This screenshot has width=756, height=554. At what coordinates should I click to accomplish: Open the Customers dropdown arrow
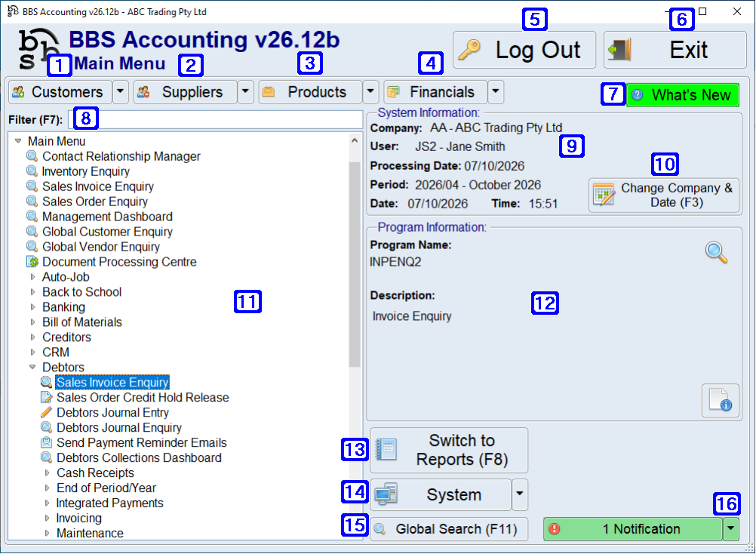pyautogui.click(x=121, y=91)
